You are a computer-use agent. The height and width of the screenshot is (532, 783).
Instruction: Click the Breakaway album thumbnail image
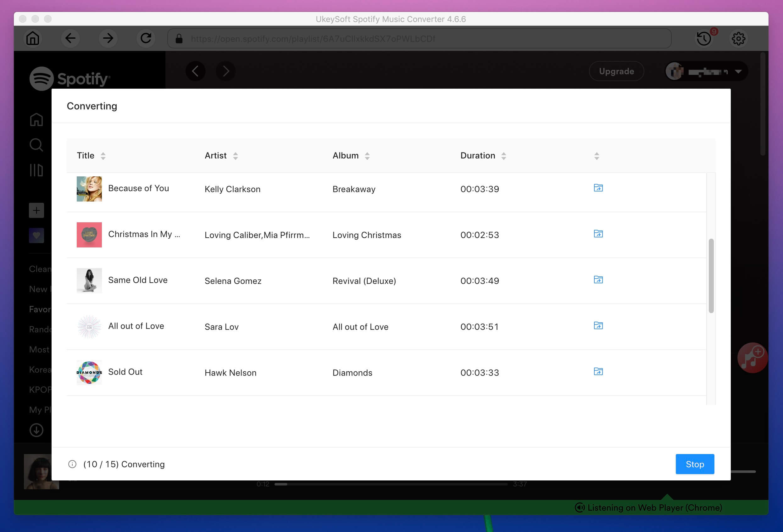(89, 189)
